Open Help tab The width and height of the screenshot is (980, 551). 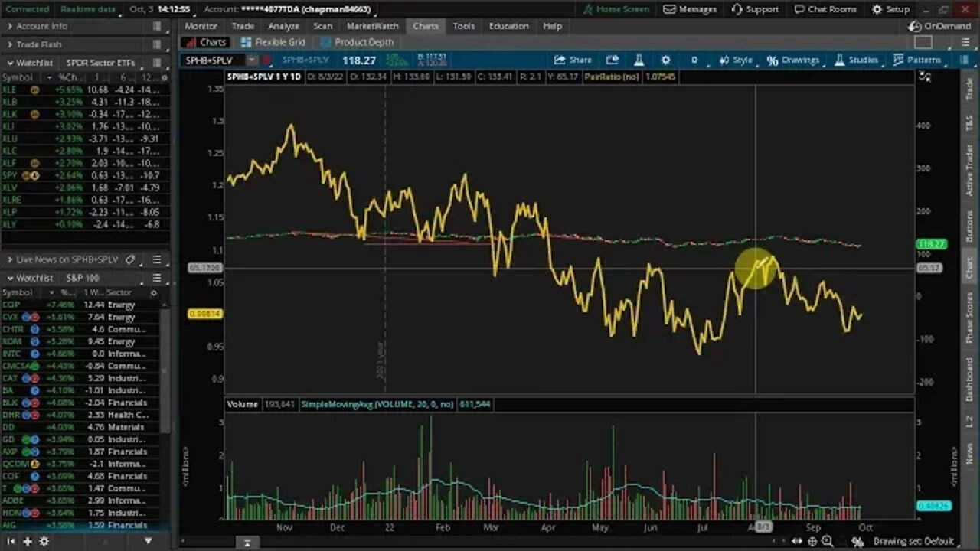[552, 26]
